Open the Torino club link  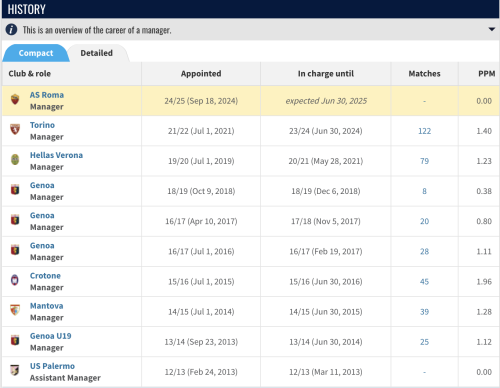pos(42,125)
